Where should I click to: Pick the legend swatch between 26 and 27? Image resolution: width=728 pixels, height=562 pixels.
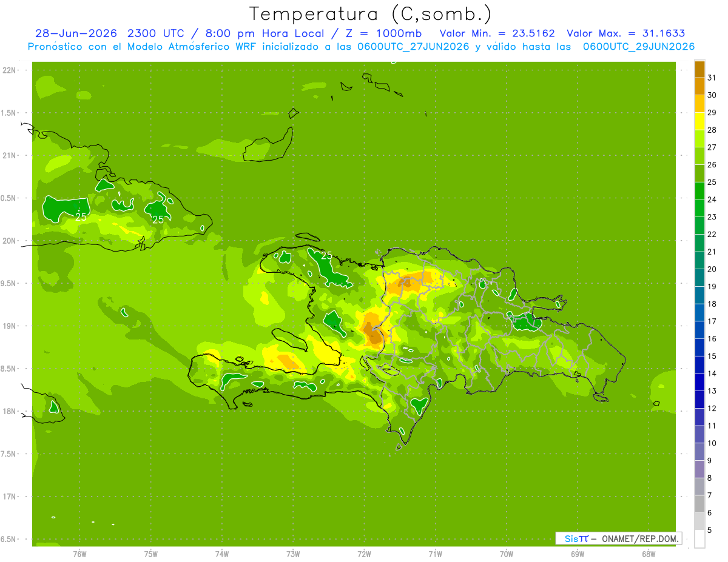699,156
